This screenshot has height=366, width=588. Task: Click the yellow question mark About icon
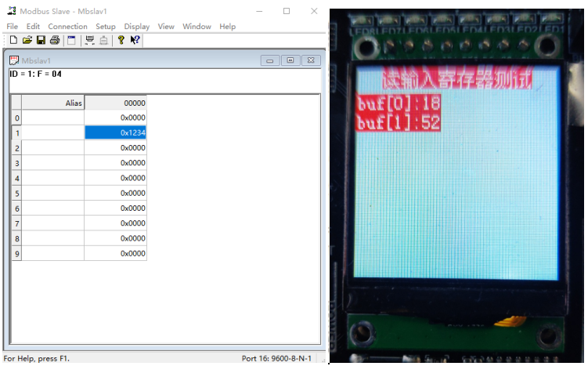coord(121,40)
